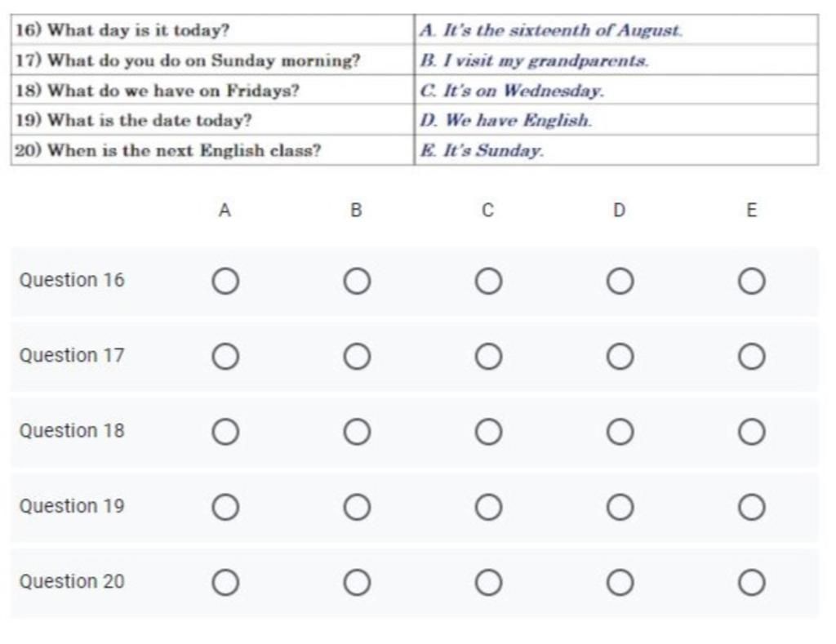Viewport: 836px width, 644px height.
Task: Select option A for Question 16
Action: click(226, 282)
